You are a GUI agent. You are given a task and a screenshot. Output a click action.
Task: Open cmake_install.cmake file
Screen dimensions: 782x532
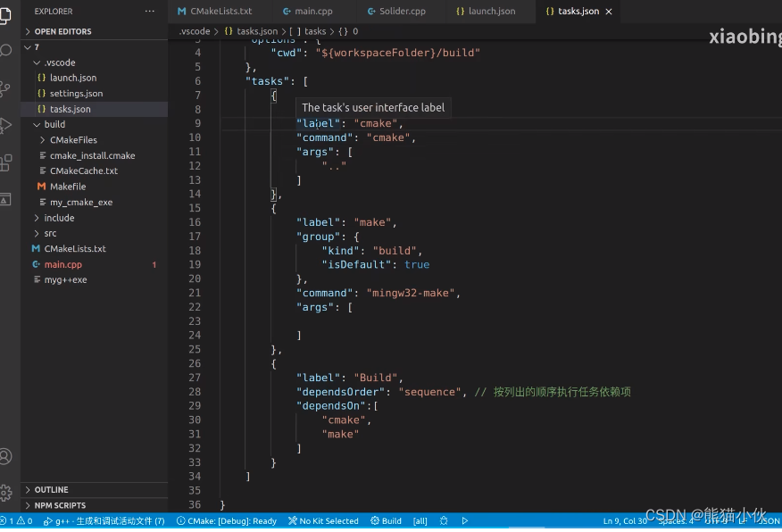(94, 155)
